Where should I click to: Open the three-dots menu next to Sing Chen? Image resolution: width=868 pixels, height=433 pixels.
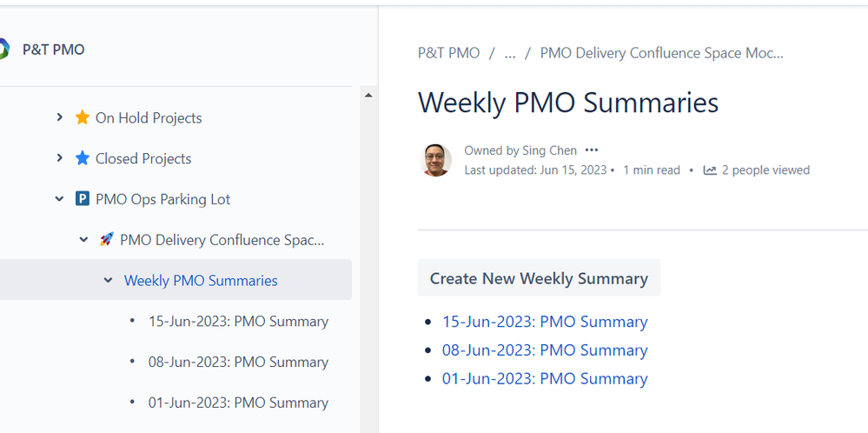click(x=592, y=150)
